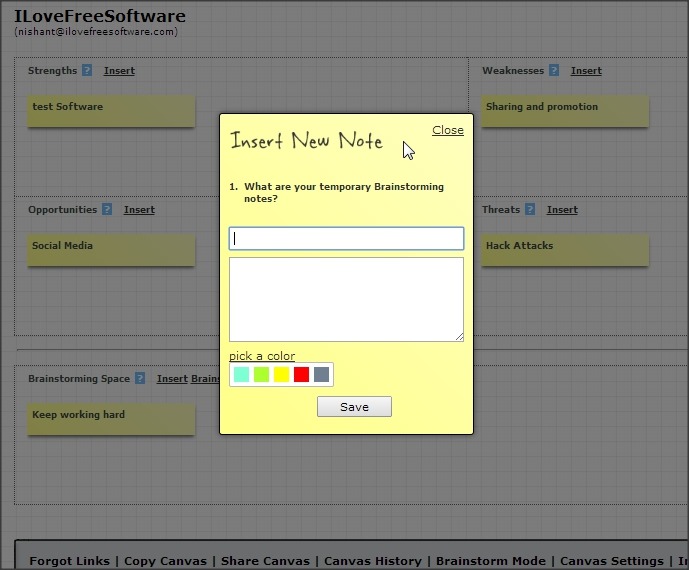Insert a note under Weaknesses
The height and width of the screenshot is (570, 689).
586,71
